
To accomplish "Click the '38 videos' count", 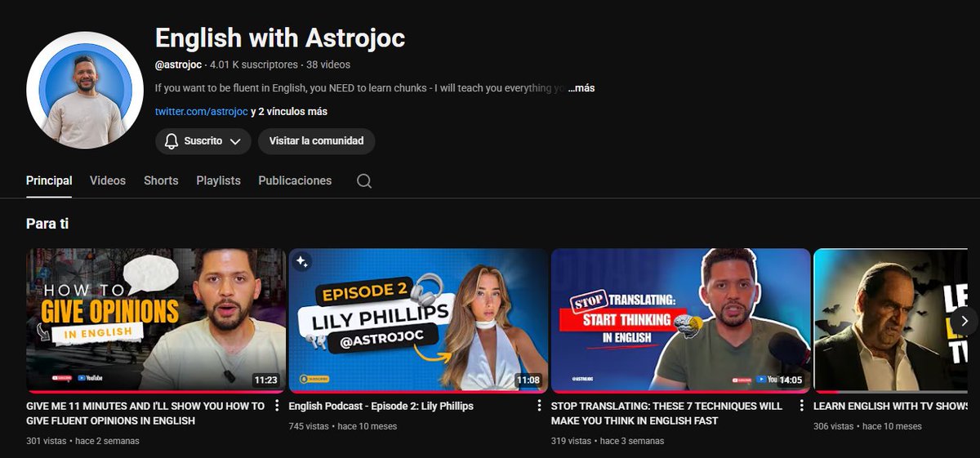I will pyautogui.click(x=328, y=64).
